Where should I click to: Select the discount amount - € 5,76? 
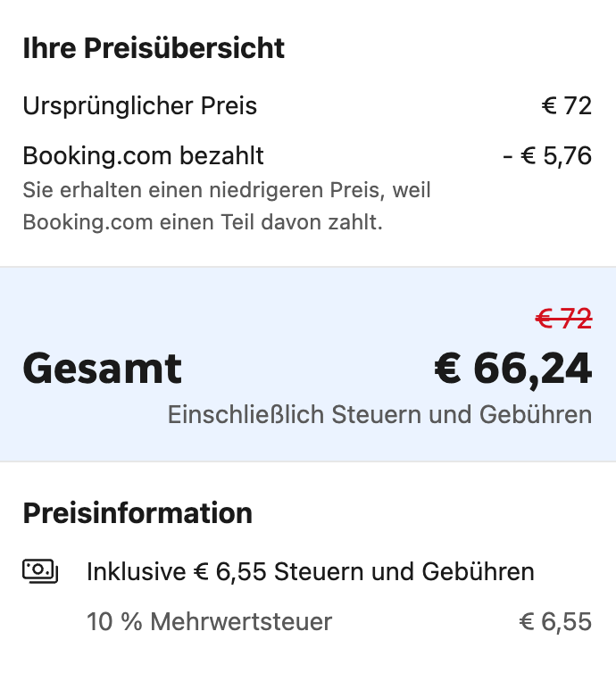pos(547,156)
